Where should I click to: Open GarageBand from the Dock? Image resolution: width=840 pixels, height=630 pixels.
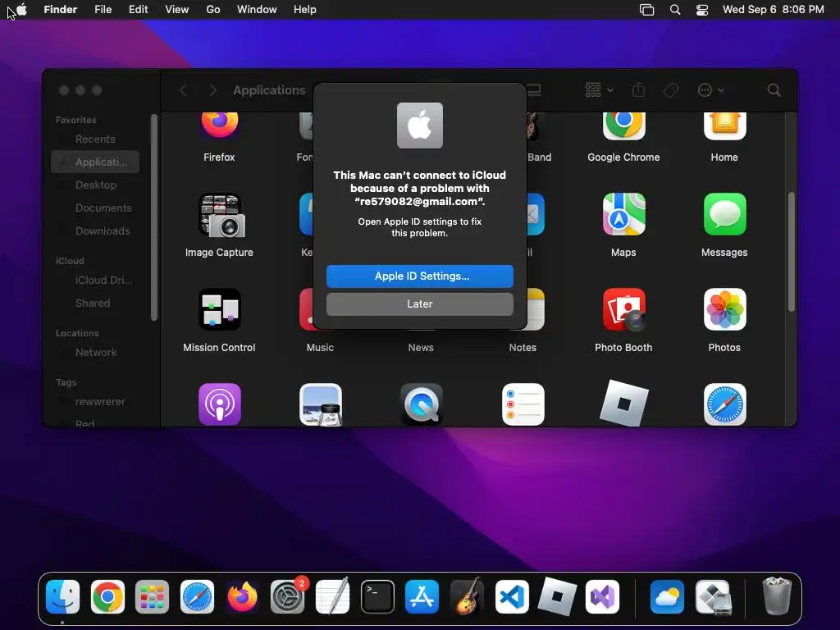click(468, 596)
